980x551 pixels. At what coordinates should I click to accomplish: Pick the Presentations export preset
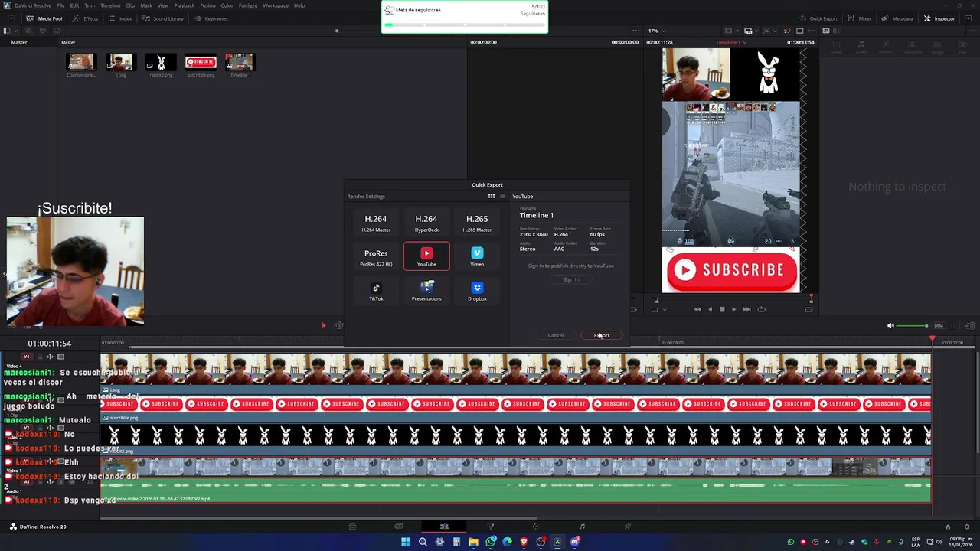coord(426,292)
